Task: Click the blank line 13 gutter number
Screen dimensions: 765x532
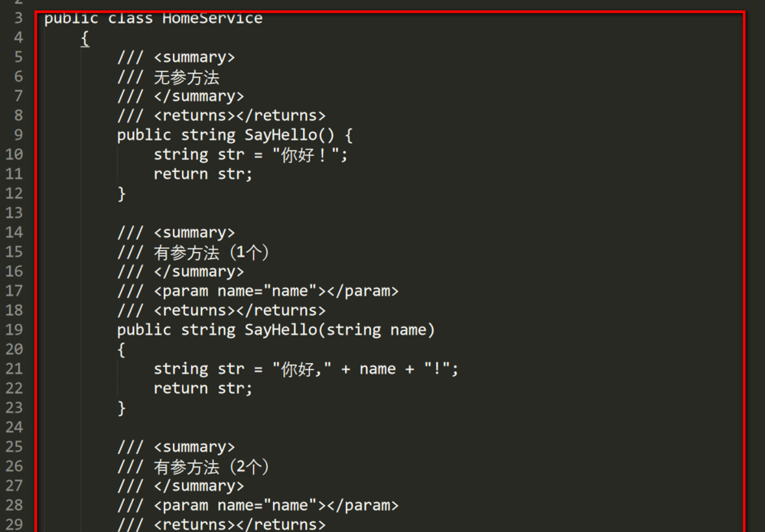Action: point(15,213)
